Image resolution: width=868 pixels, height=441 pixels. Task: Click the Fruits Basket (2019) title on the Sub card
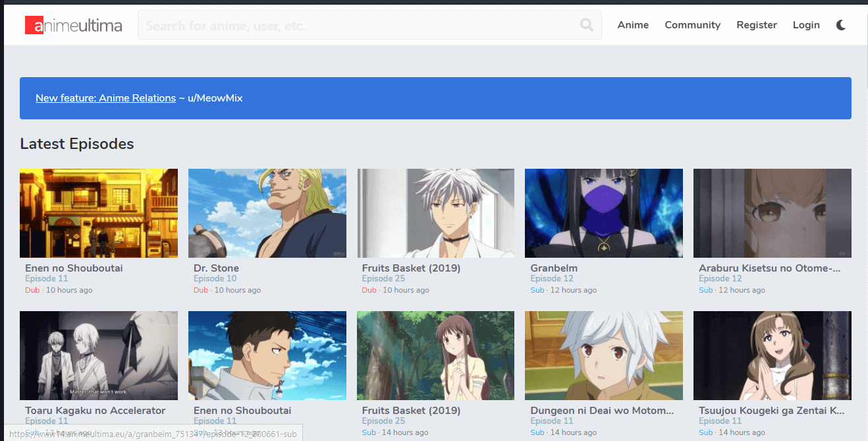pos(411,411)
